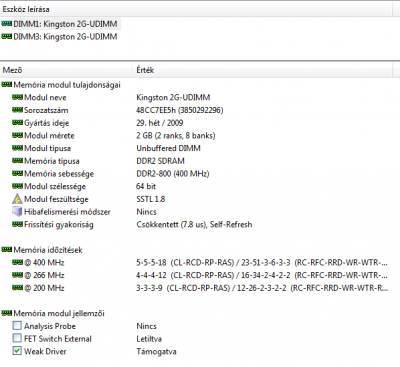Click the value Unbuffered DIMM
This screenshot has width=400, height=367.
tap(168, 148)
